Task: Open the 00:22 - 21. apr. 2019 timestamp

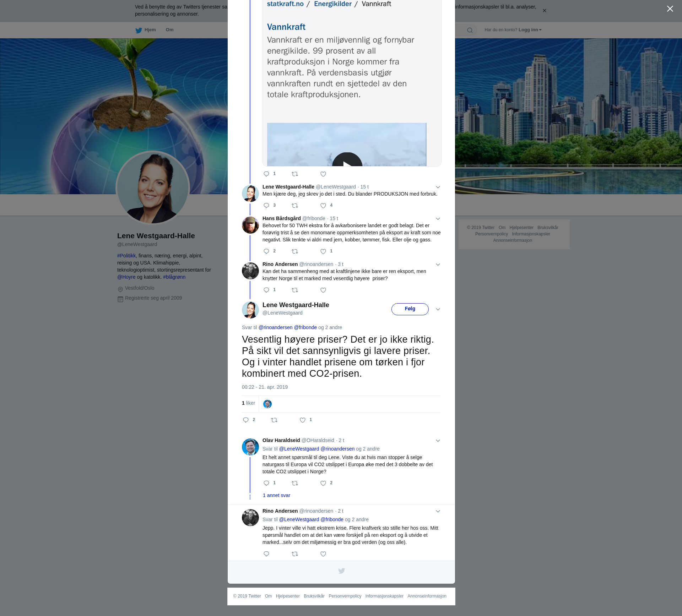Action: [x=265, y=387]
